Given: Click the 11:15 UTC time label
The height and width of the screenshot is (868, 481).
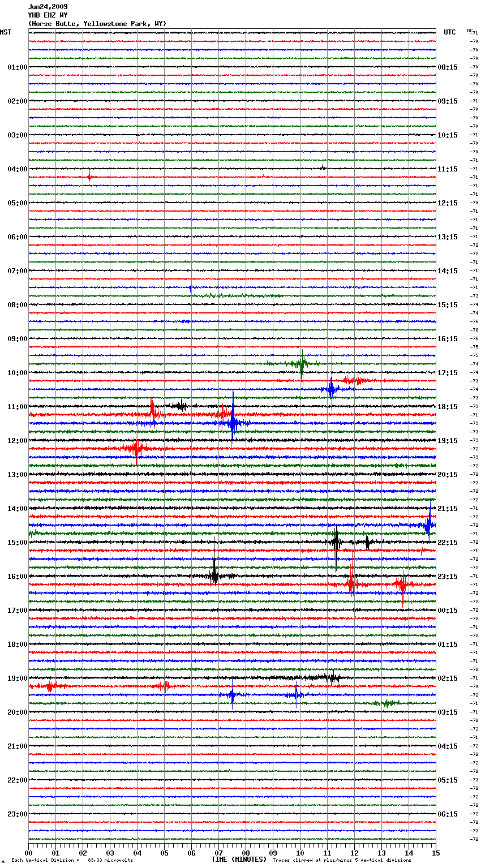Looking at the screenshot, I should (x=448, y=169).
